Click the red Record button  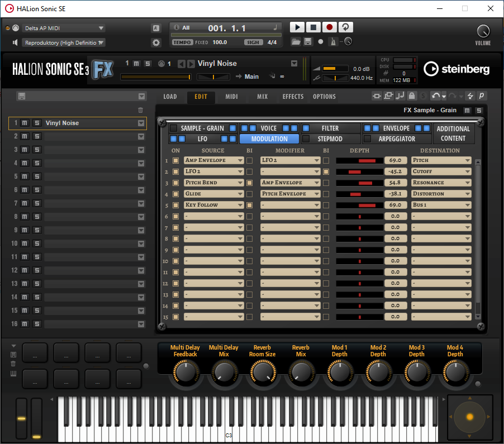[x=329, y=27]
